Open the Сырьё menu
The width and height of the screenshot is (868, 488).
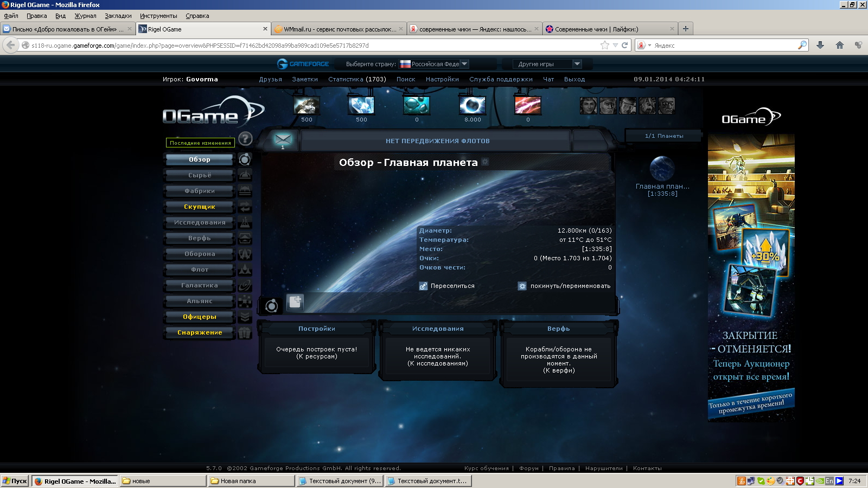click(200, 175)
